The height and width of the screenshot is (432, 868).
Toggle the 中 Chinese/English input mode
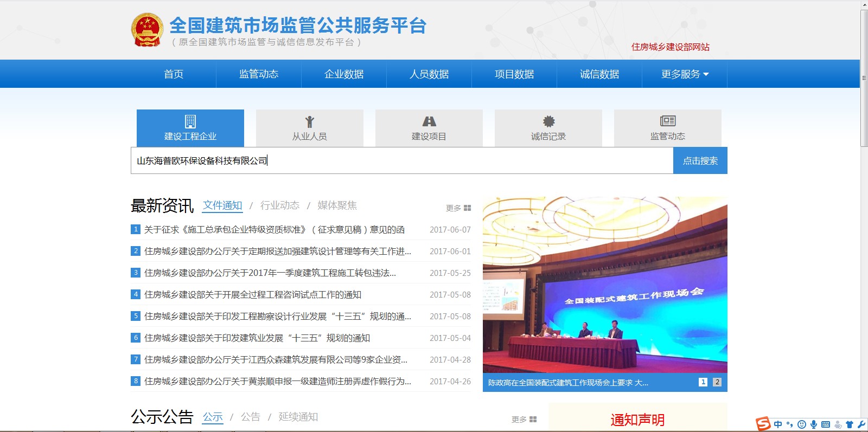(x=778, y=424)
